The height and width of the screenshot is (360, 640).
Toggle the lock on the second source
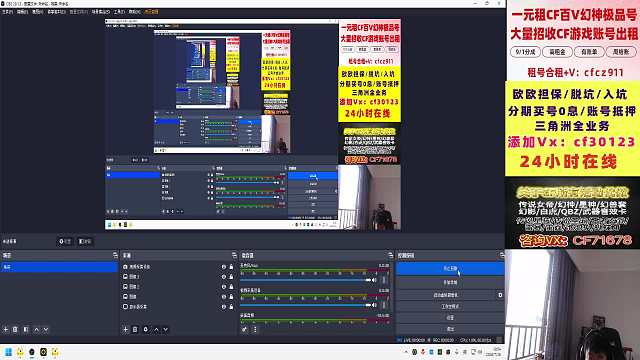coord(231,277)
